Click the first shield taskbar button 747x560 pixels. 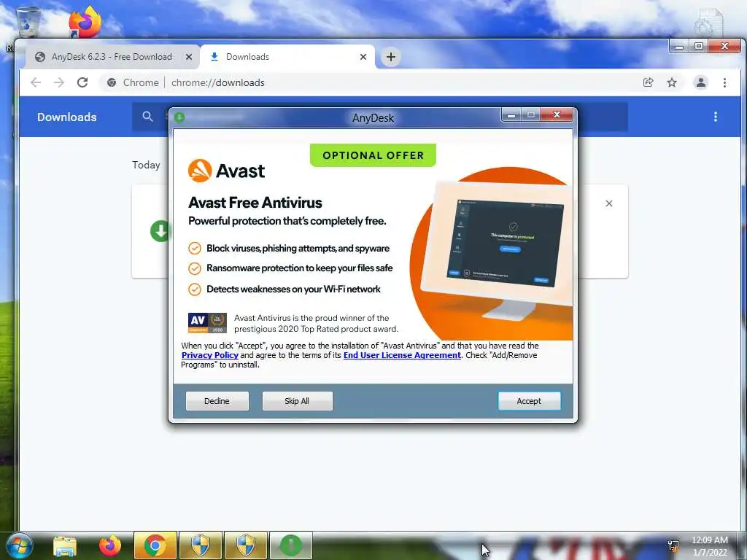tap(200, 545)
